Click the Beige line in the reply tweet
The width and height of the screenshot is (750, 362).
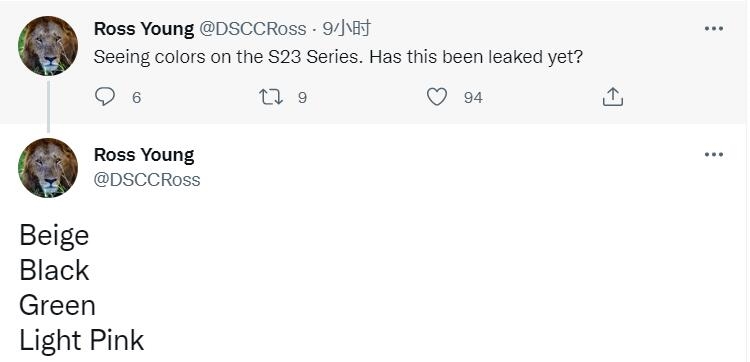[54, 235]
